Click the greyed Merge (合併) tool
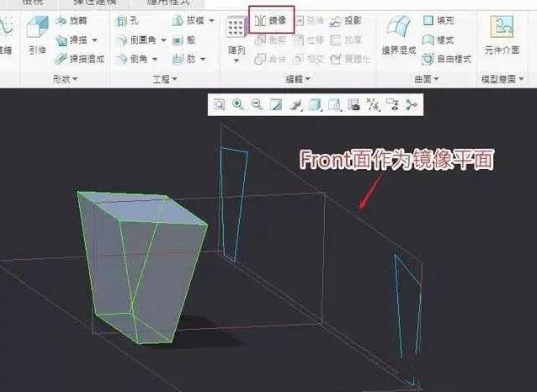The width and height of the screenshot is (537, 392). tap(270, 60)
